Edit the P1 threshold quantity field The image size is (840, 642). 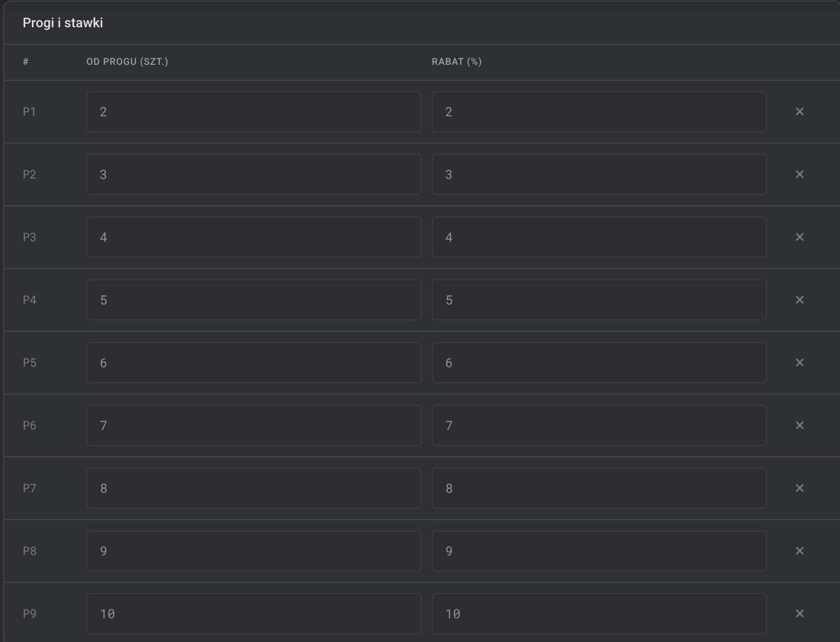click(x=254, y=112)
